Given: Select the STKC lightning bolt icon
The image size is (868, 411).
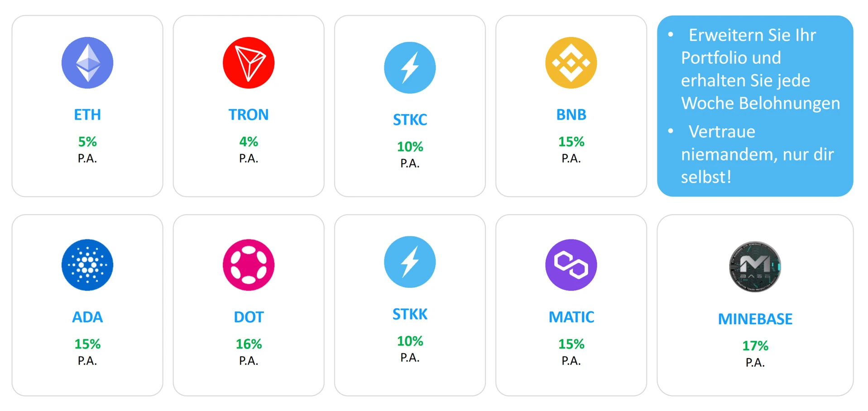Looking at the screenshot, I should tap(410, 68).
